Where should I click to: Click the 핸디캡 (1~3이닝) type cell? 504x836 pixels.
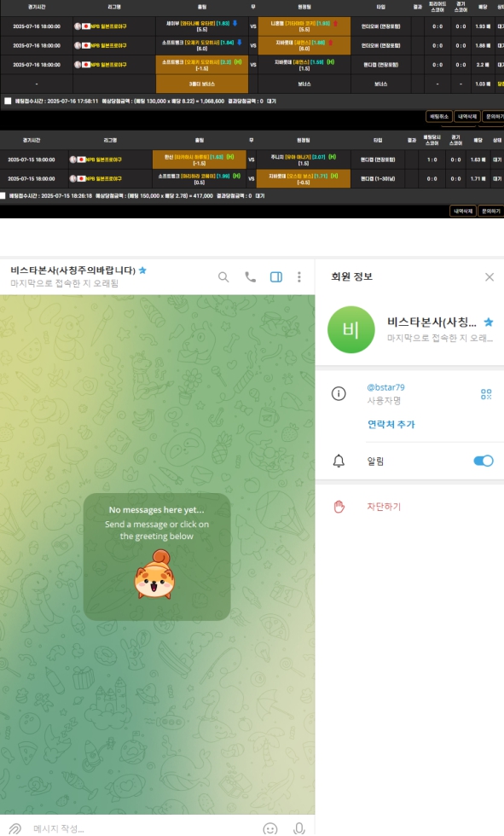378,178
